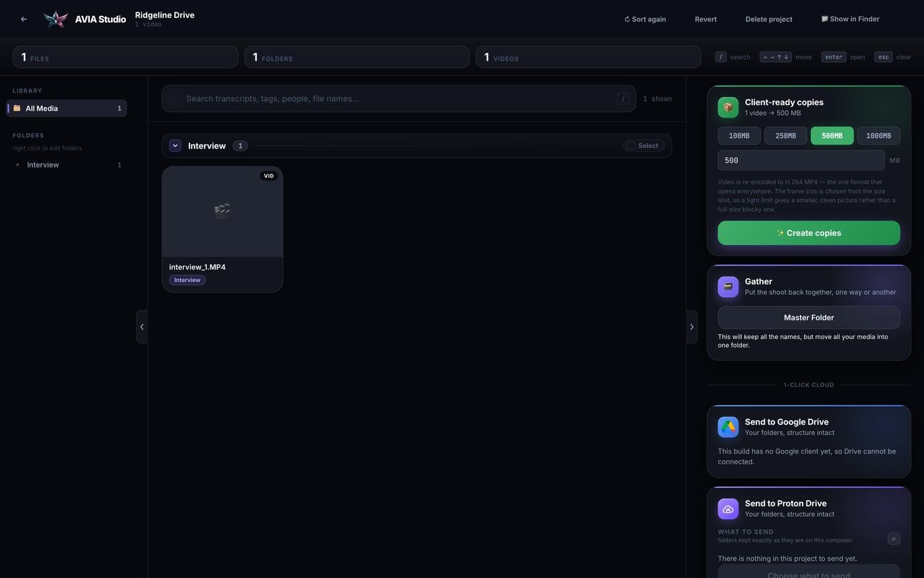Choose the 1000MB size preset
The image size is (924, 578).
click(x=878, y=136)
